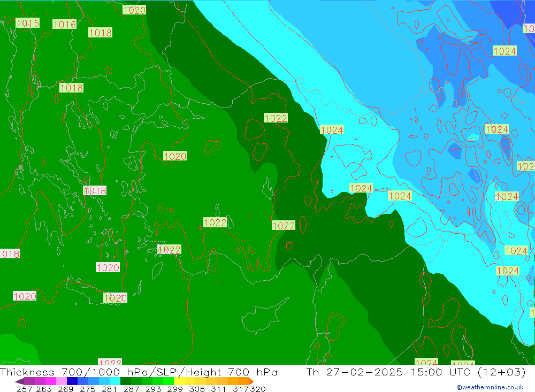
Task: Click the orange arrow at the legend's end
Action: click(251, 381)
